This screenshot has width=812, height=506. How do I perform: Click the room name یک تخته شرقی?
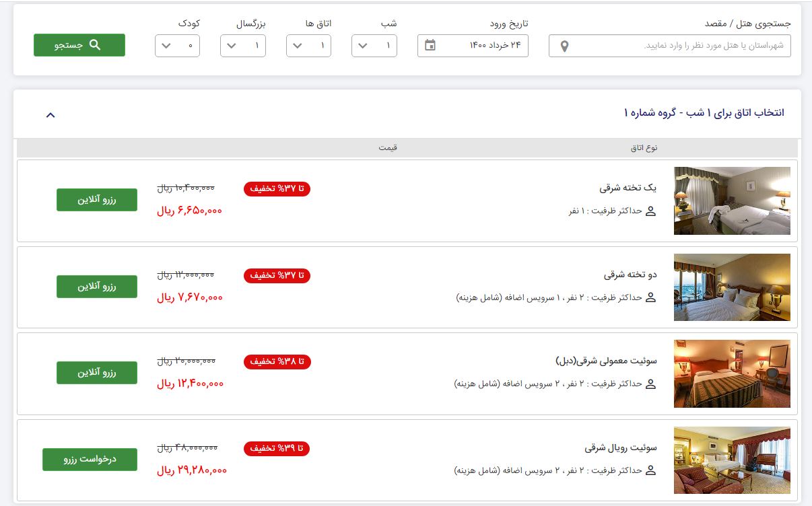[x=628, y=188]
